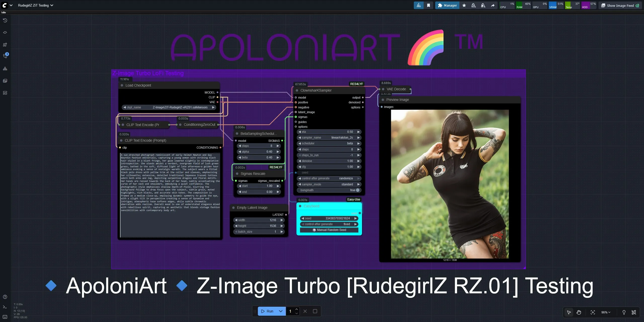This screenshot has height=322, width=644.
Task: Toggle the bongmath switch
Action: pyautogui.click(x=358, y=190)
